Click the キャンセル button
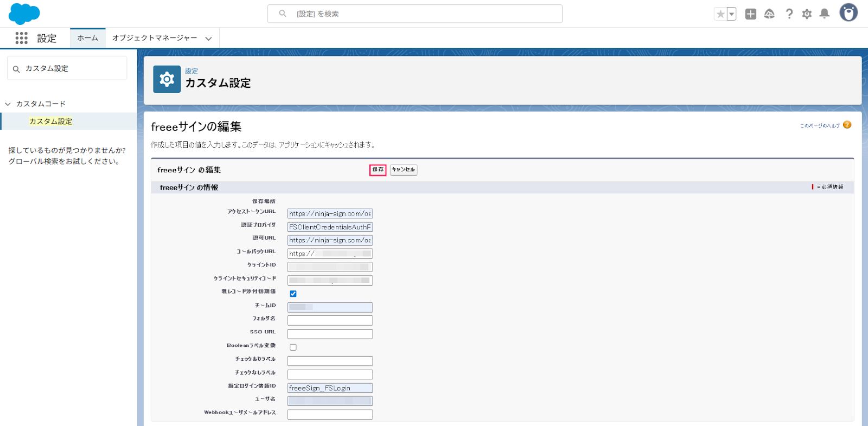 click(403, 170)
